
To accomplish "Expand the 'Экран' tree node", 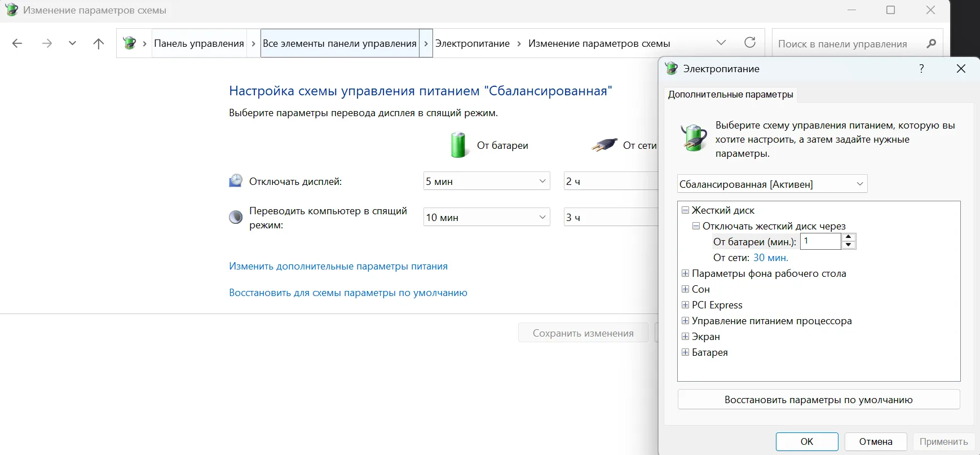I will click(x=685, y=336).
